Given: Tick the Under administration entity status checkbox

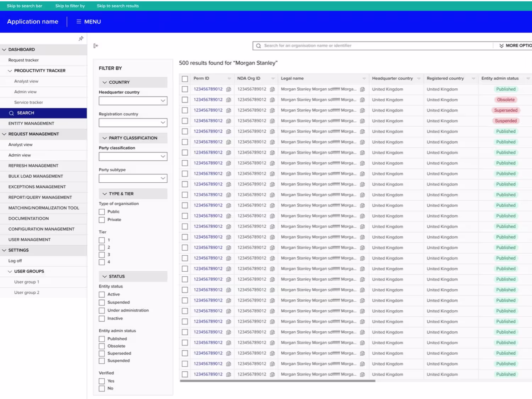Looking at the screenshot, I should tap(102, 311).
